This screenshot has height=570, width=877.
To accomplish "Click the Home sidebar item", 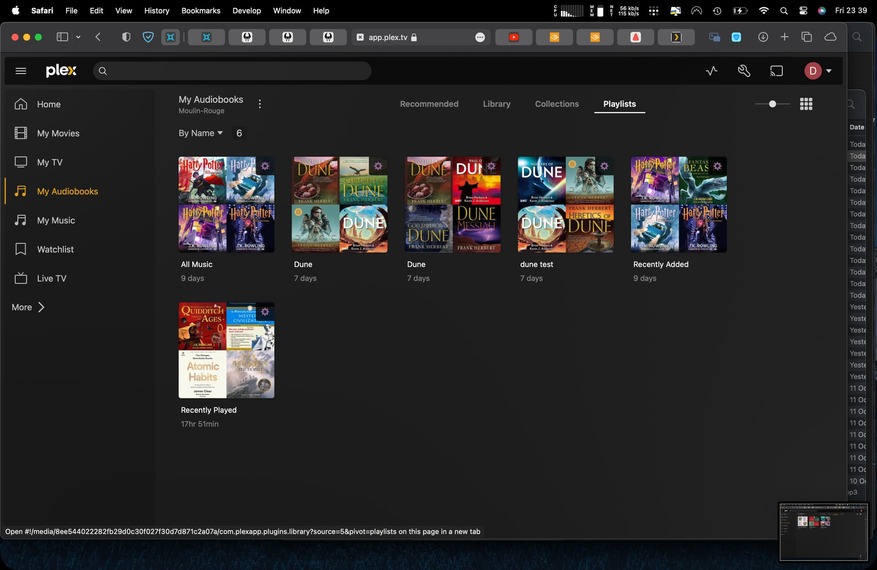I will (x=49, y=104).
